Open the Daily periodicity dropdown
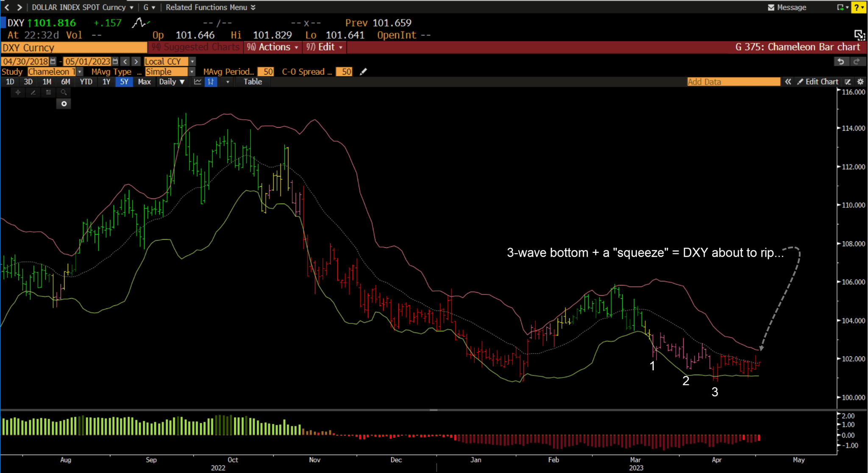 [172, 82]
